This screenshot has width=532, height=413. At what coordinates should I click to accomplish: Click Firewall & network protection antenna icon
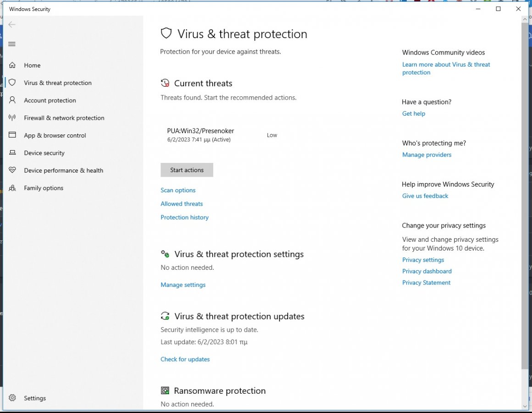click(12, 118)
